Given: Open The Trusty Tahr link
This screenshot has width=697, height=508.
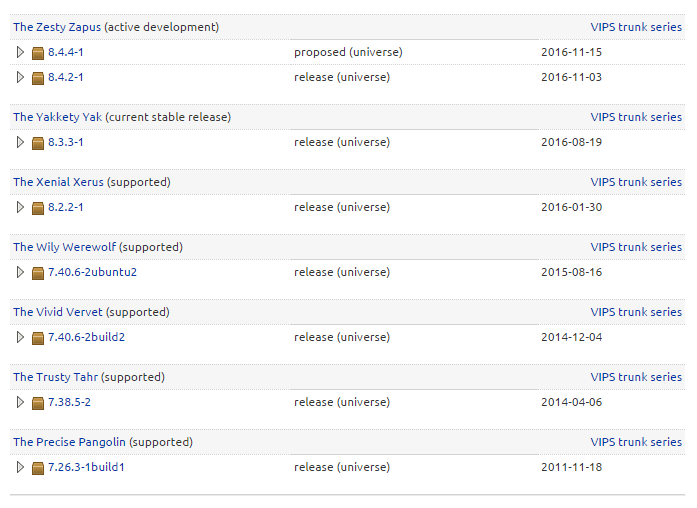Looking at the screenshot, I should [55, 377].
